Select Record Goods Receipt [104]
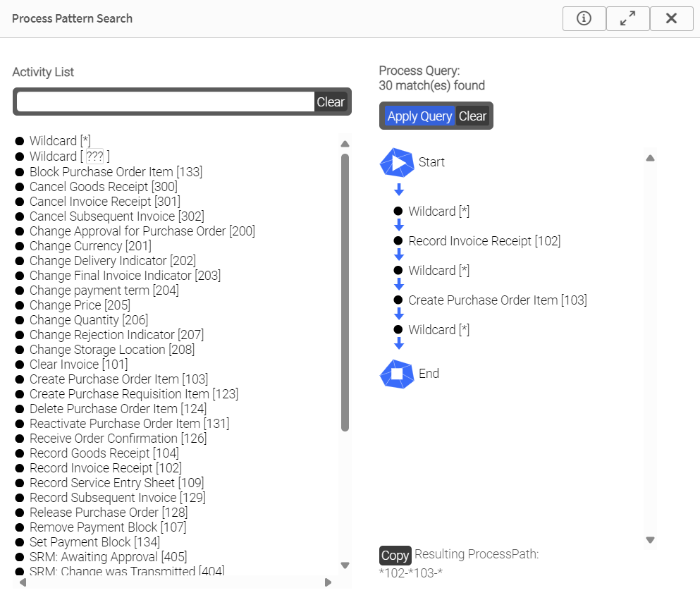 pyautogui.click(x=104, y=453)
